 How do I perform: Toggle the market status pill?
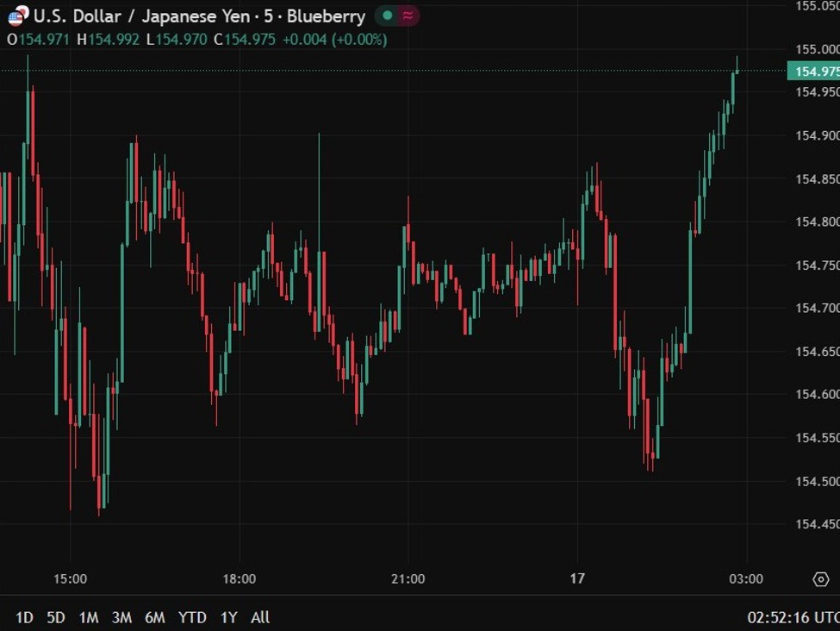pos(399,16)
